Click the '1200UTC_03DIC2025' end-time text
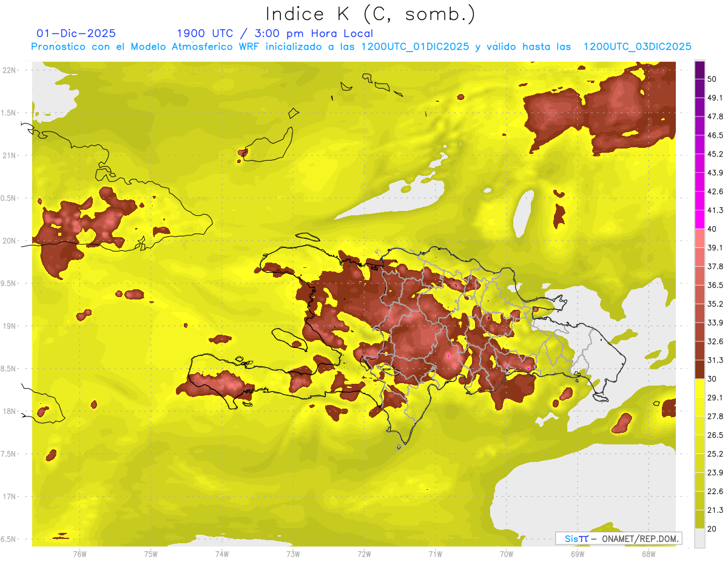 tap(637, 47)
